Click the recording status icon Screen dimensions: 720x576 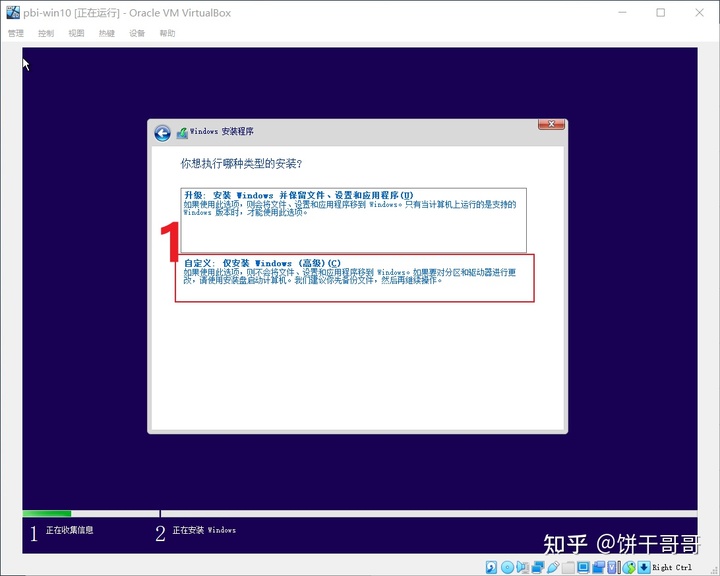(599, 567)
